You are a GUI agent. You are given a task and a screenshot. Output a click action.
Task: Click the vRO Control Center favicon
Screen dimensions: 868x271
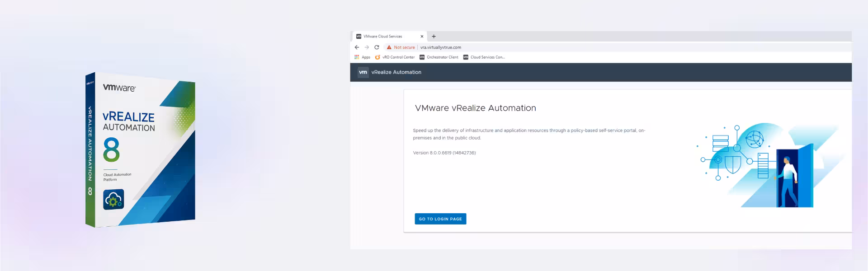coord(377,57)
